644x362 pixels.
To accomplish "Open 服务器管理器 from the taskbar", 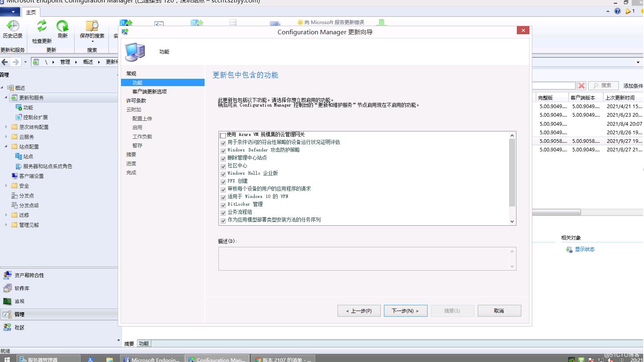I will coord(49,359).
